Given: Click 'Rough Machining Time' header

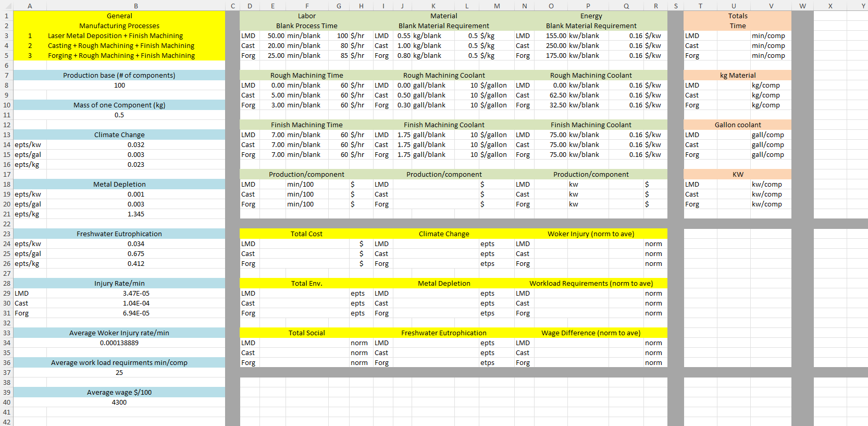Looking at the screenshot, I should [306, 75].
